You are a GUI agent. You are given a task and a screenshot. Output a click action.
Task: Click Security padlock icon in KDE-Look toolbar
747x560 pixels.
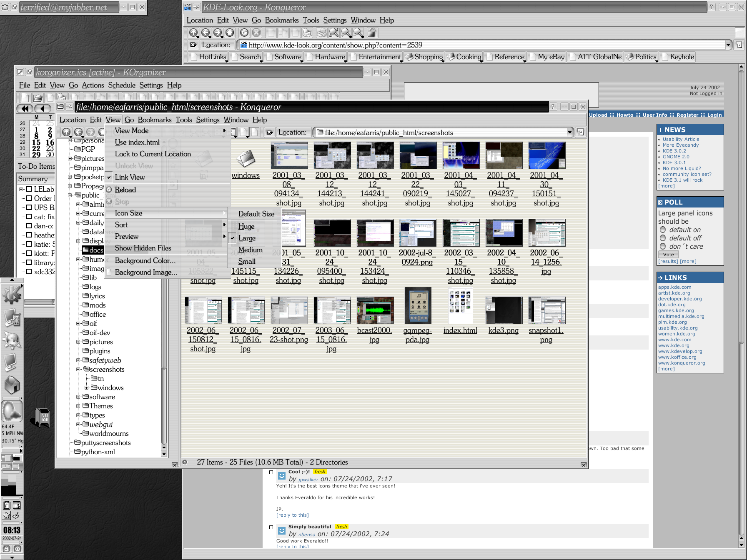372,32
